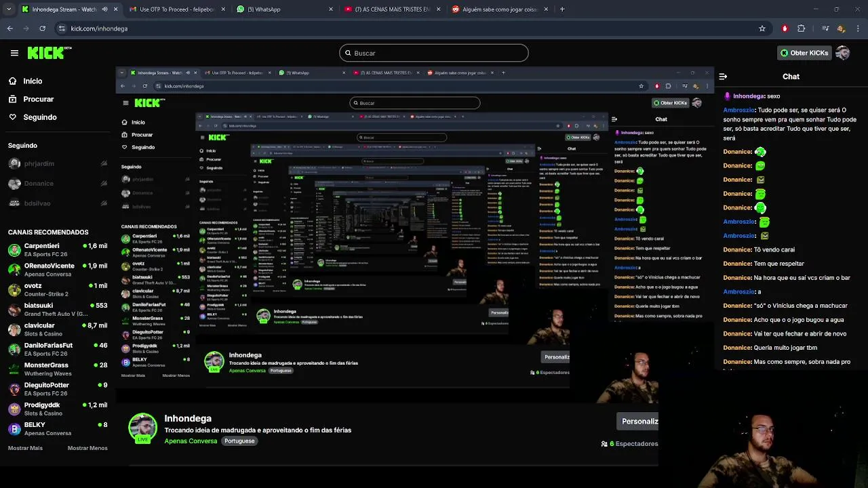Click Carpentieri channel avatar
The image size is (868, 488).
pyautogui.click(x=14, y=250)
